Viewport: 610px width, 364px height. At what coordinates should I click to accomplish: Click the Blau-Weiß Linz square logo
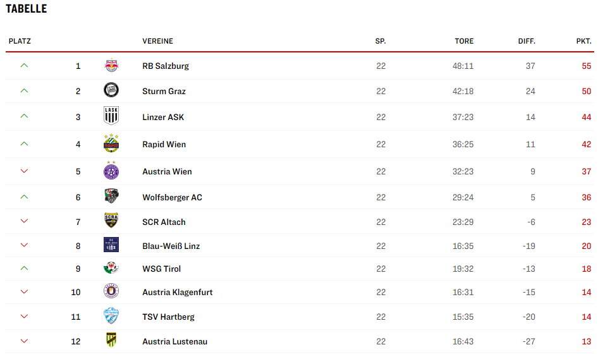tap(111, 245)
